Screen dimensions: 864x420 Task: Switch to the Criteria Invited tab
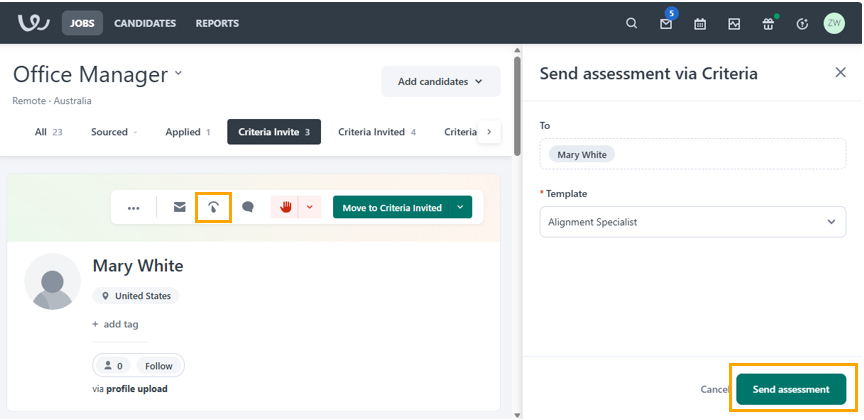point(376,132)
